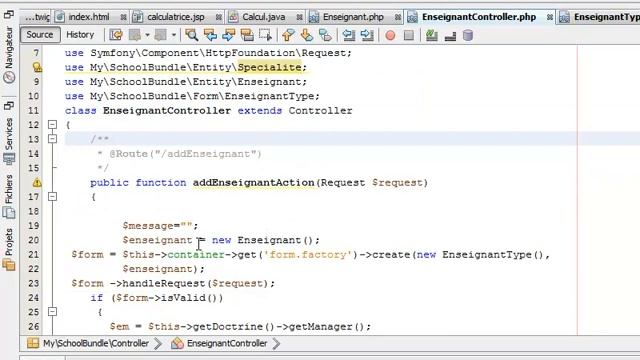Open the calculatrice.jsp tab

coord(176,17)
